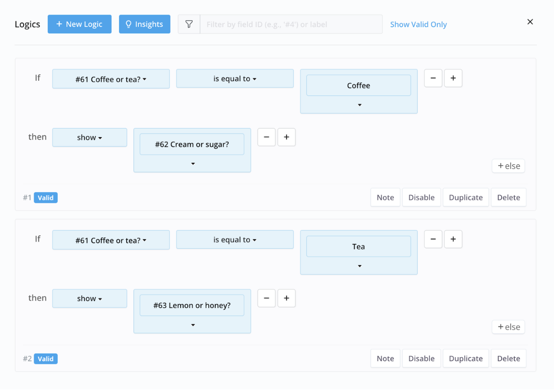Open the 'is equal to' dropdown in rule #2

pyautogui.click(x=235, y=240)
